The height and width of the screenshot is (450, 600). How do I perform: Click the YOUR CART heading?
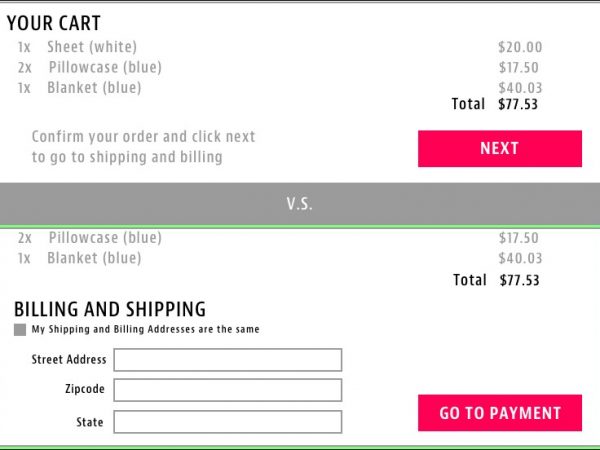click(53, 23)
